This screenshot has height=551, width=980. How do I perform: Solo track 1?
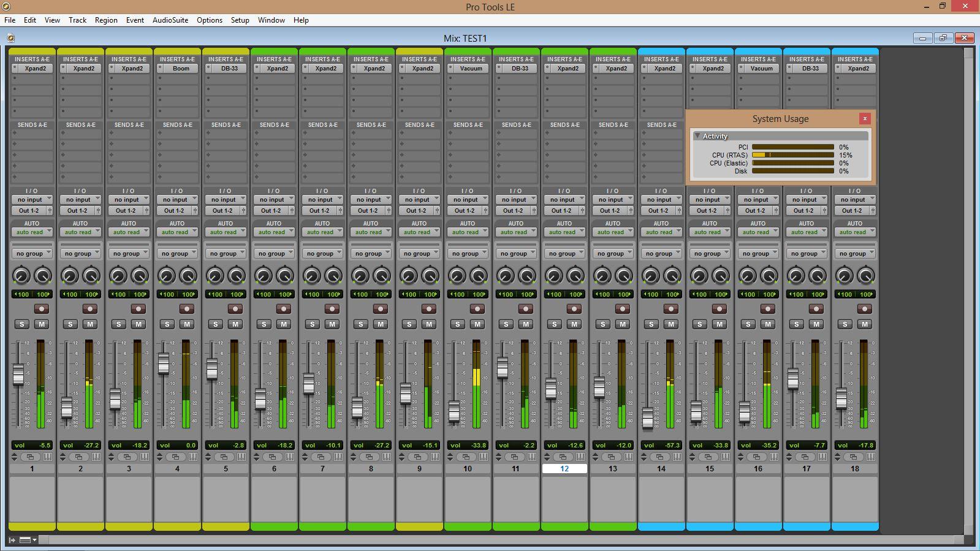(x=22, y=324)
